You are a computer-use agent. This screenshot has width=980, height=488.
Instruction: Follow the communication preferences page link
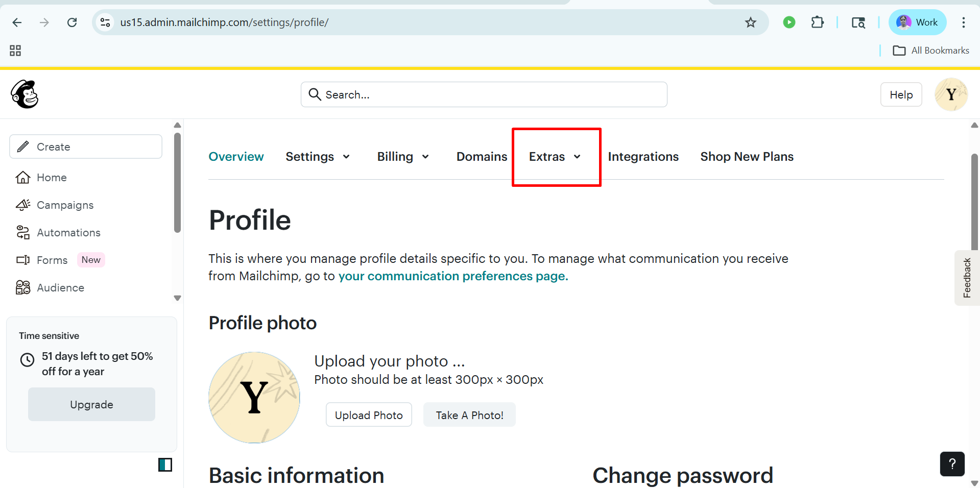point(453,276)
